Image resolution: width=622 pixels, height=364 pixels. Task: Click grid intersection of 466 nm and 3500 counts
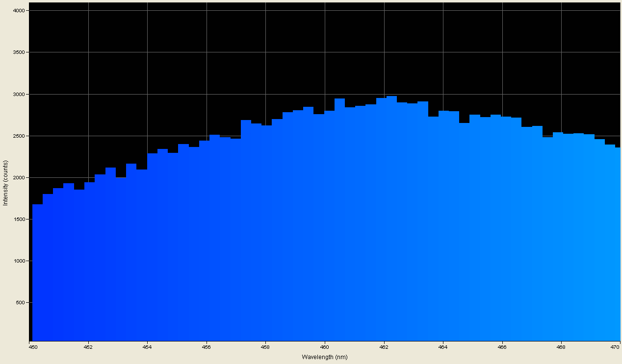pyautogui.click(x=502, y=52)
